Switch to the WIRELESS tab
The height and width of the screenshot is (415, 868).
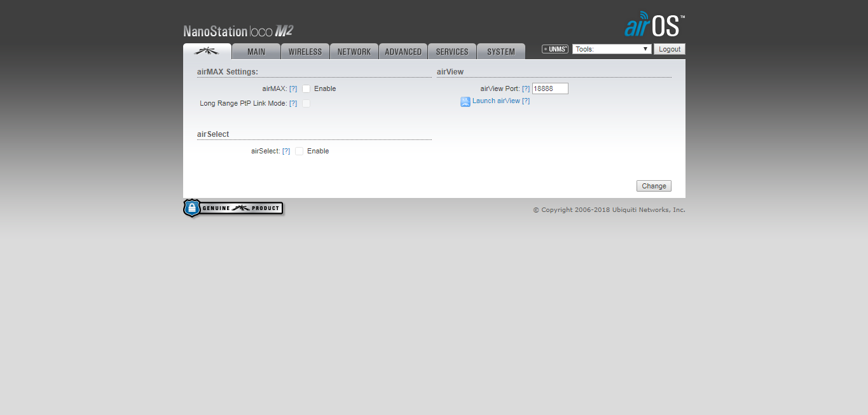coord(305,52)
